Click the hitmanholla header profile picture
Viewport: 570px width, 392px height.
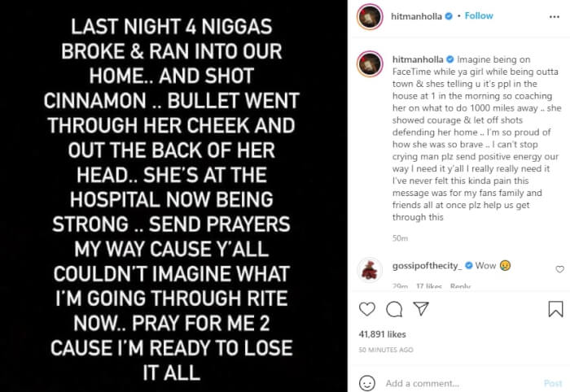(x=370, y=17)
